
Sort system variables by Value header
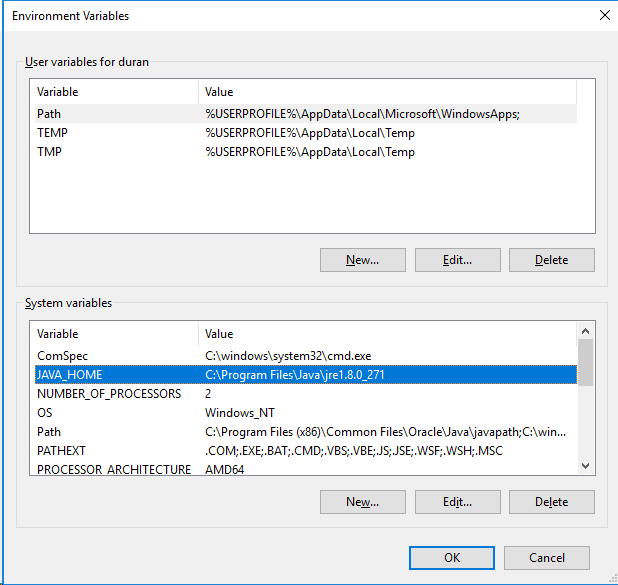(387, 334)
